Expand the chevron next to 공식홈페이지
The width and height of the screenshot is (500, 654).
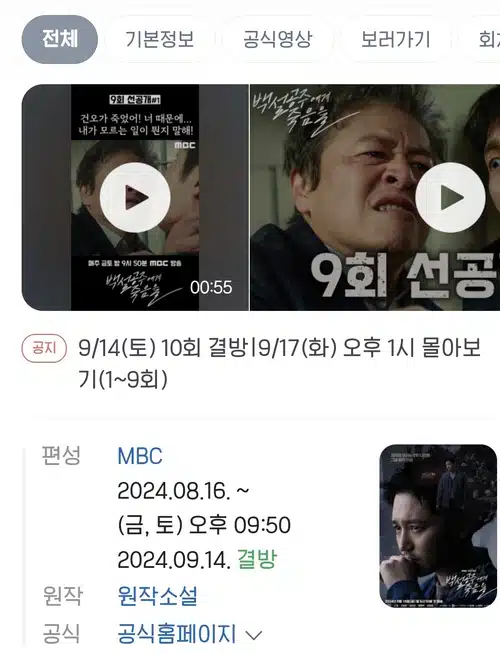point(254,636)
